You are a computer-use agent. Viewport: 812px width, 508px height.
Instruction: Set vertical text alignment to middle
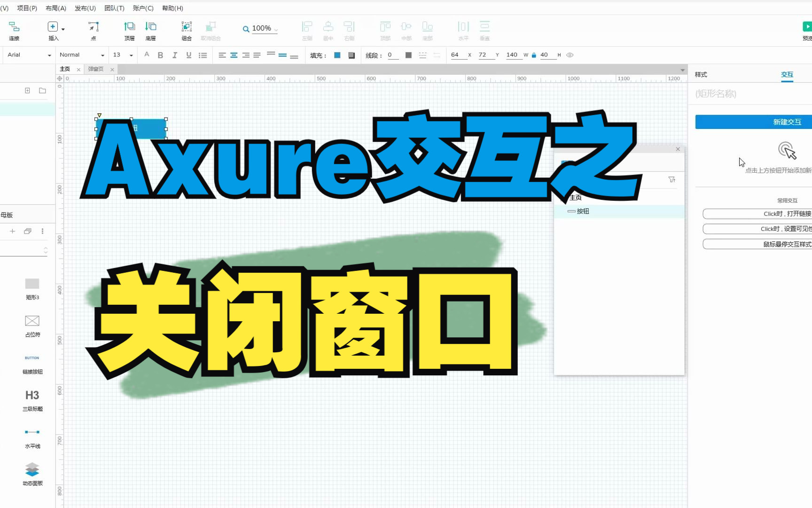[x=282, y=55]
